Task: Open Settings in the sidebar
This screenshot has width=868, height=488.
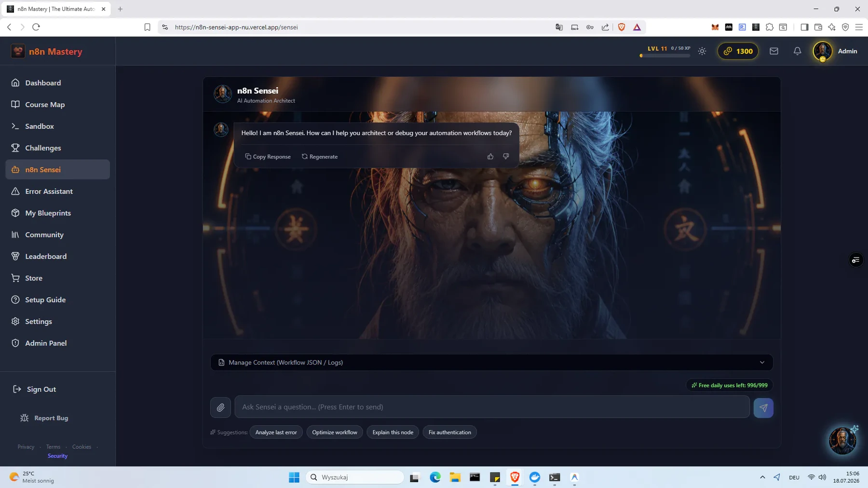Action: point(58,322)
